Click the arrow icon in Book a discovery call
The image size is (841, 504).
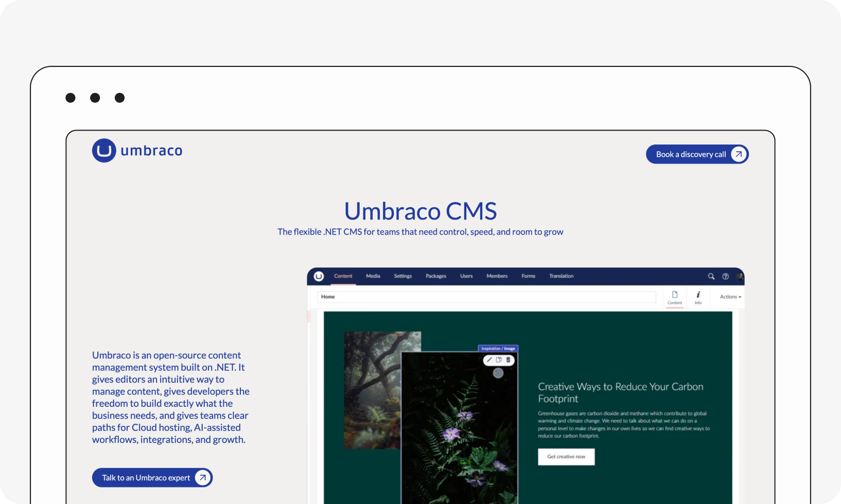(x=739, y=154)
